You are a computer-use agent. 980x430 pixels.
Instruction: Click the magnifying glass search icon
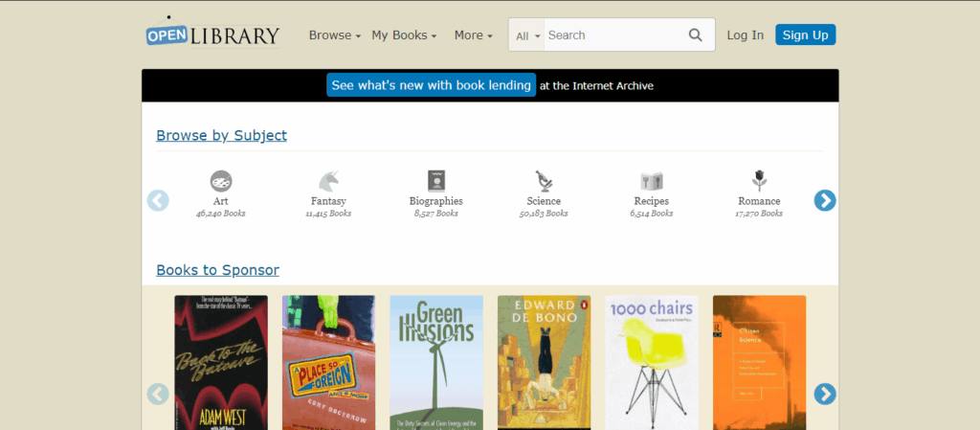[696, 35]
